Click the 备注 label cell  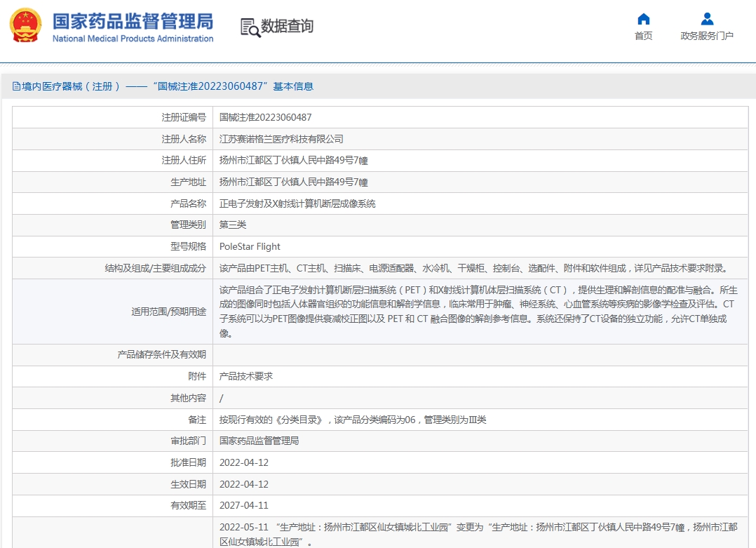coord(112,420)
